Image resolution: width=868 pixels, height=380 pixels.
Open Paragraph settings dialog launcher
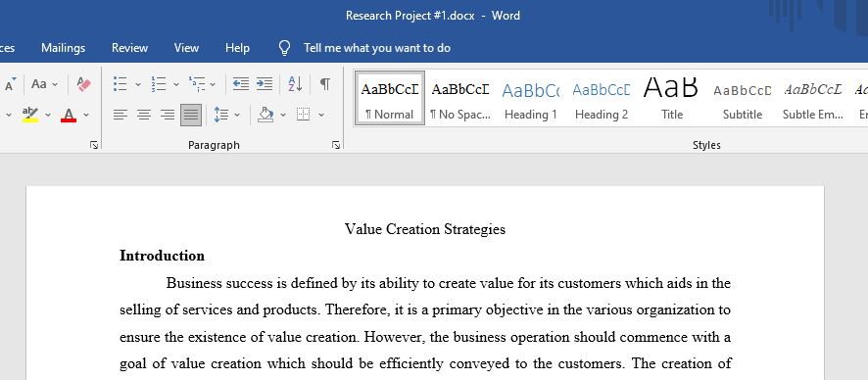click(335, 145)
